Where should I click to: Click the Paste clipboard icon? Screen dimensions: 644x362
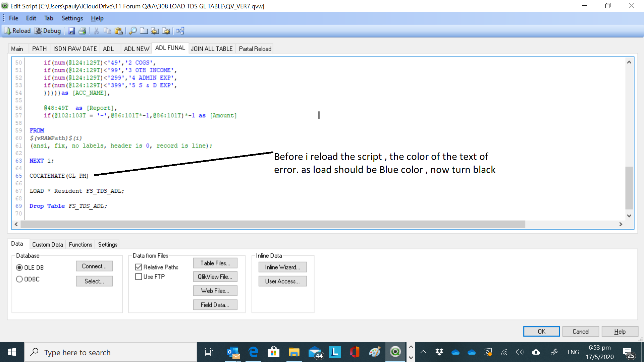[118, 31]
